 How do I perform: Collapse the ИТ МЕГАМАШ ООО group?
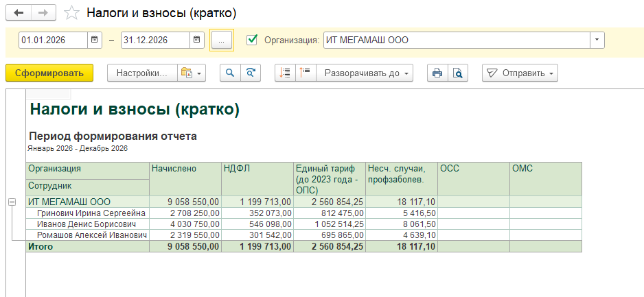(12, 202)
